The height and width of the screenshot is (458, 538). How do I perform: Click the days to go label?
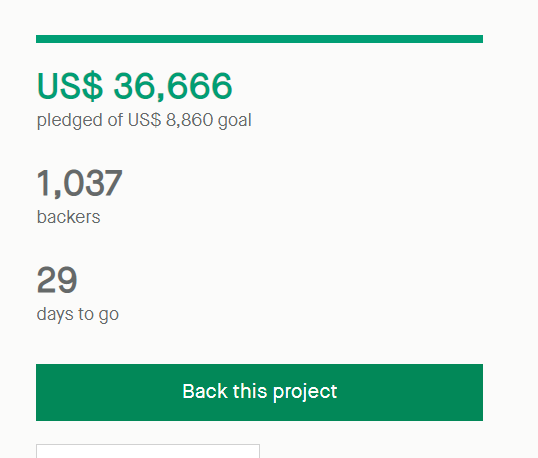tap(78, 314)
